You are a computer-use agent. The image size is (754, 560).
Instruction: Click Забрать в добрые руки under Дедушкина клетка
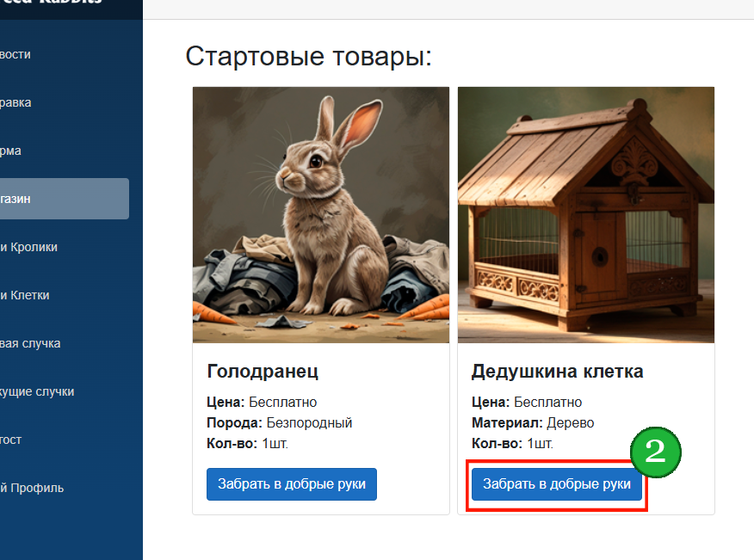point(556,484)
